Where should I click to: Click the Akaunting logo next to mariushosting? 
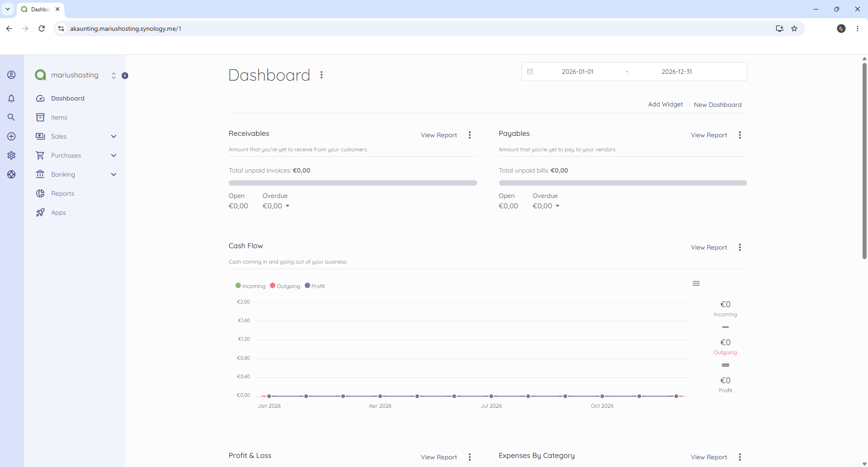pos(40,75)
